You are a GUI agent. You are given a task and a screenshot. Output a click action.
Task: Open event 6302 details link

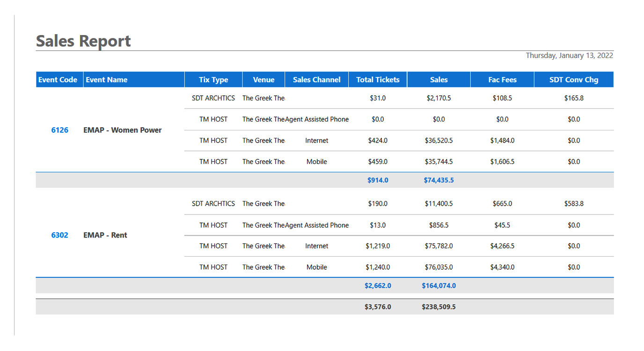tap(59, 235)
